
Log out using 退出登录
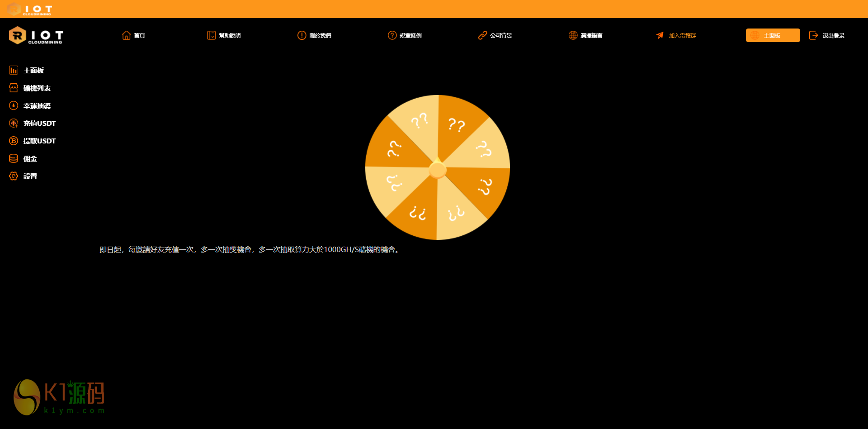click(x=827, y=35)
